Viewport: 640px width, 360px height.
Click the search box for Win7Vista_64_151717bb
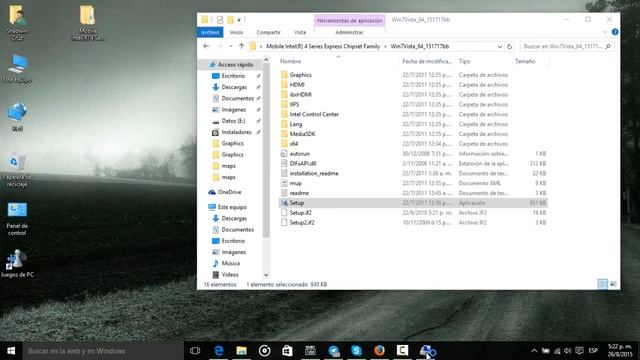coord(567,47)
